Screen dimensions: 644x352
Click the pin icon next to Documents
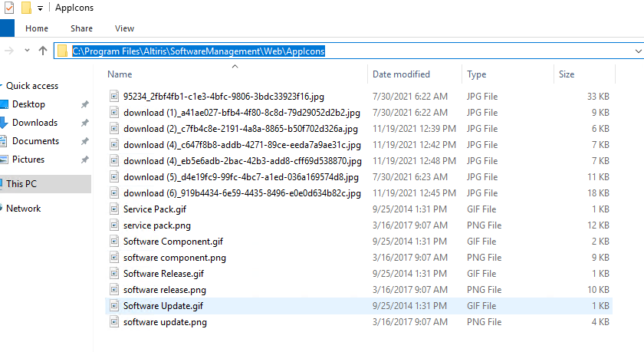[84, 141]
